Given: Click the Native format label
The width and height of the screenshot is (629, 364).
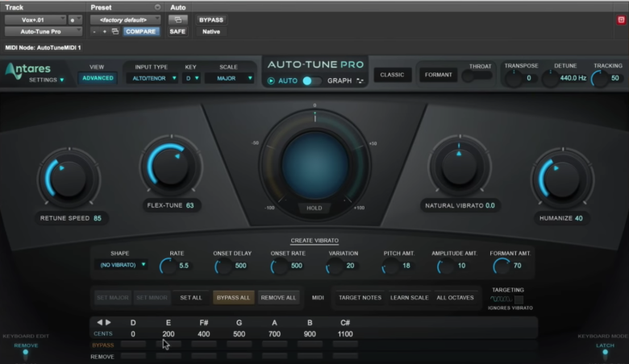Looking at the screenshot, I should (x=211, y=31).
